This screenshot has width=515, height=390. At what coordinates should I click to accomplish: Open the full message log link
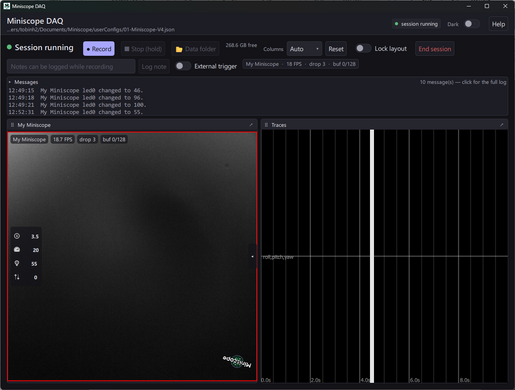[x=463, y=82]
